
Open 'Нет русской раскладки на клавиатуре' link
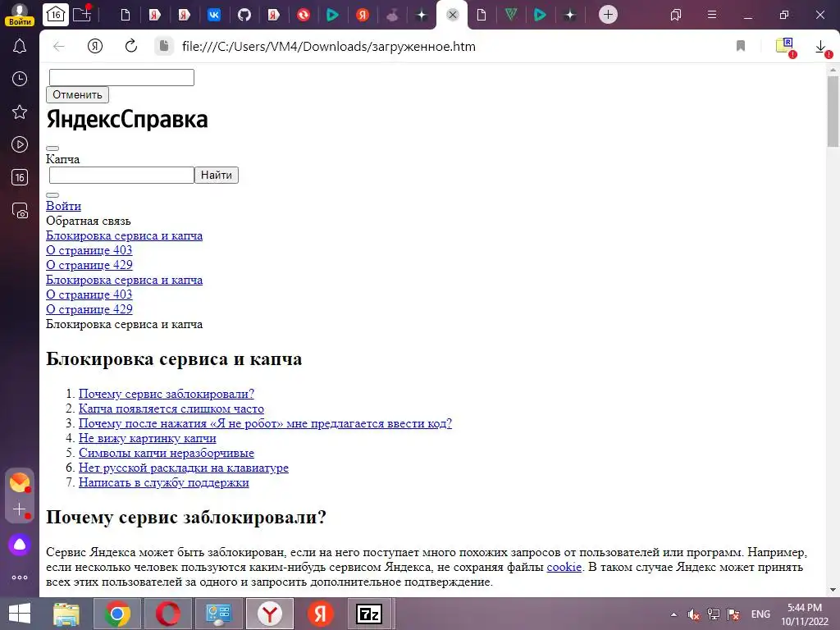[184, 468]
